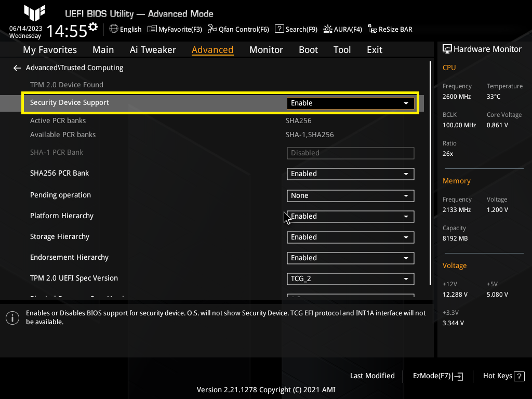532x399 pixels.
Task: Click Last Modified button
Action: [x=372, y=376]
